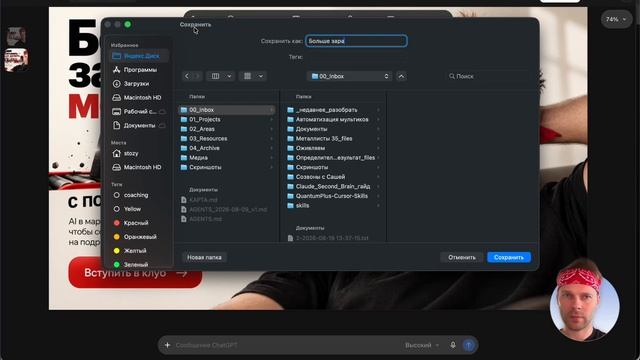640x360 pixels.
Task: Click send arrow in message bar
Action: pos(469,345)
